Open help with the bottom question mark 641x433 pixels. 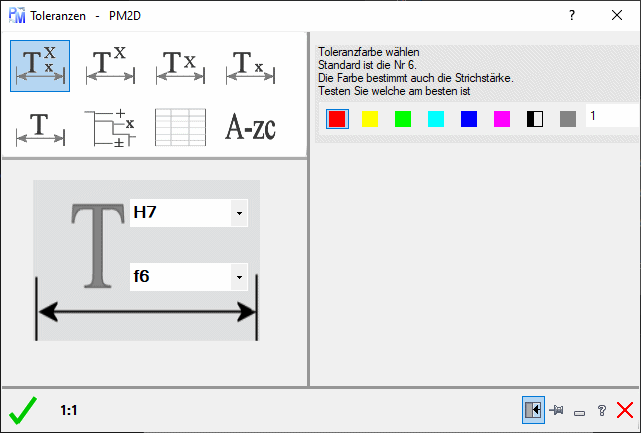click(602, 410)
